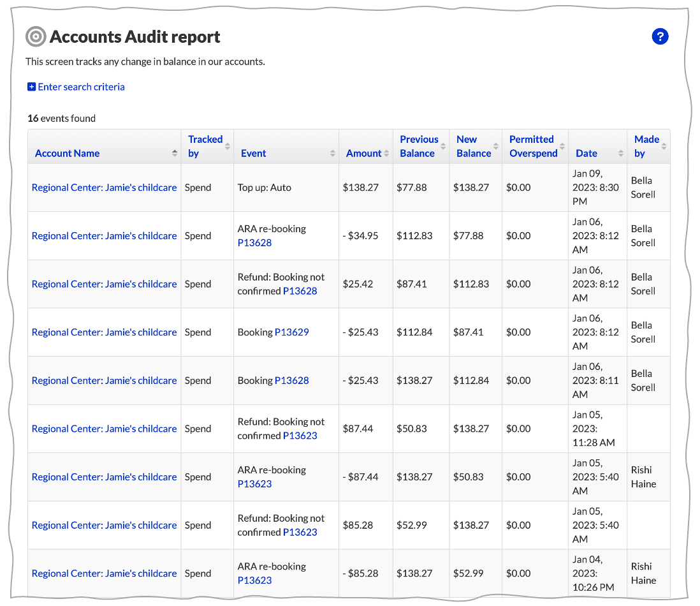Viewport: 700px width, 606px height.
Task: Click sort arrows in Date column header
Action: (620, 153)
